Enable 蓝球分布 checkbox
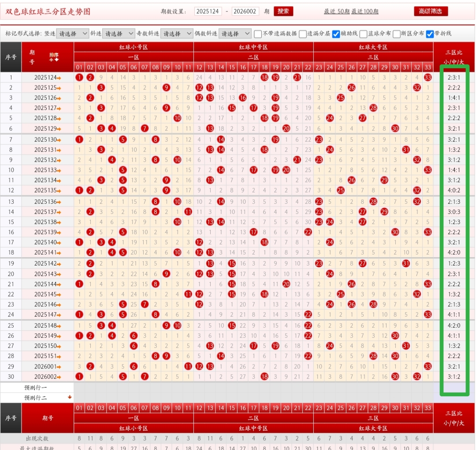 pyautogui.click(x=363, y=34)
